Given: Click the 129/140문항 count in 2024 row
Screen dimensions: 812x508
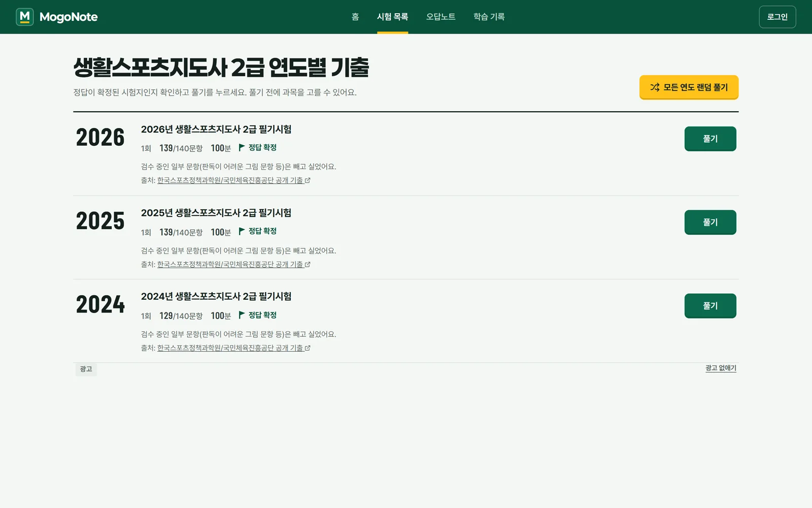Looking at the screenshot, I should [x=181, y=316].
